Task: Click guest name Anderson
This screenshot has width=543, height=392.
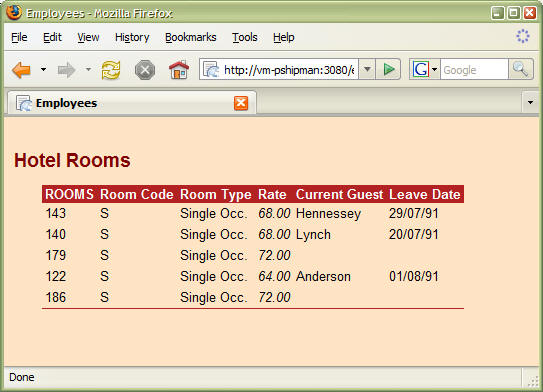Action: (x=323, y=276)
